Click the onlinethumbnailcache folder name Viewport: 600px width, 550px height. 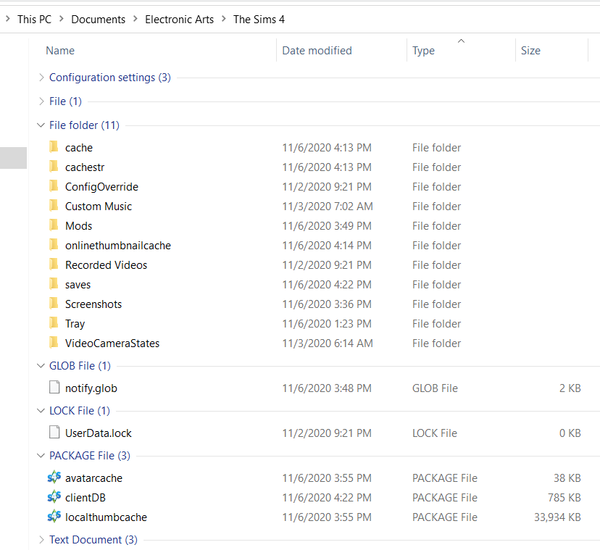118,245
